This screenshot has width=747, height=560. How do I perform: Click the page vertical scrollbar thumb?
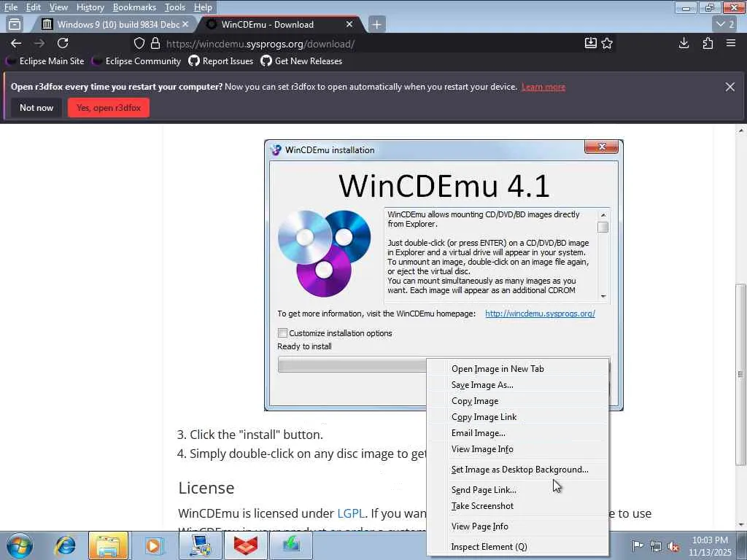click(x=741, y=374)
